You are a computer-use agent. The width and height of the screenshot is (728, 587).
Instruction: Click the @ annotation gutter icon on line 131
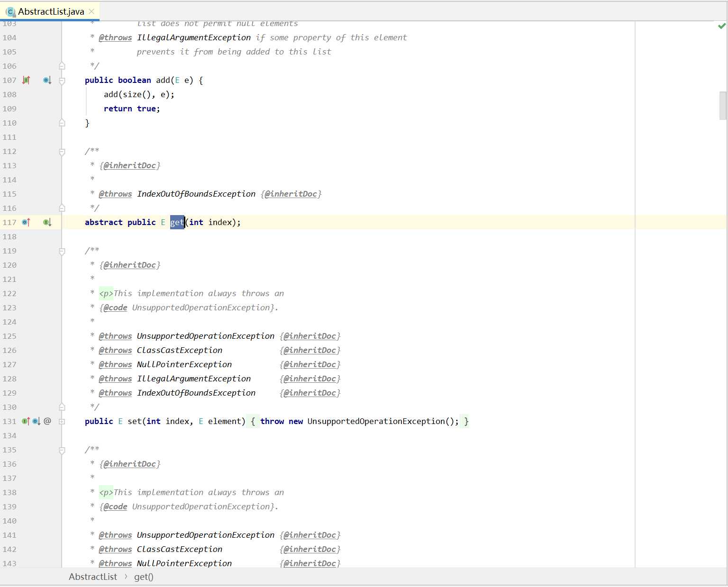pos(47,421)
